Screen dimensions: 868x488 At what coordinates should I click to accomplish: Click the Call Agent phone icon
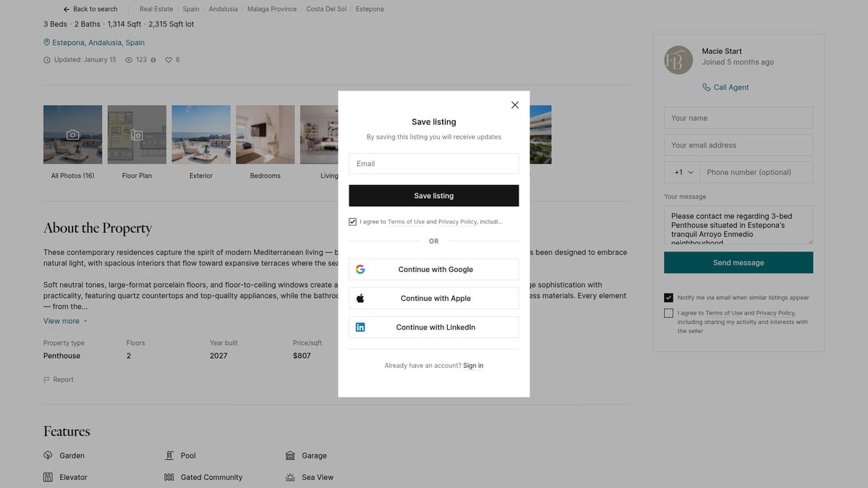(x=706, y=87)
